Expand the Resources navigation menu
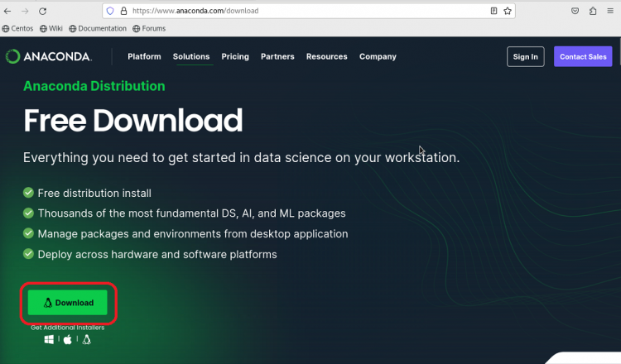 pyautogui.click(x=326, y=57)
